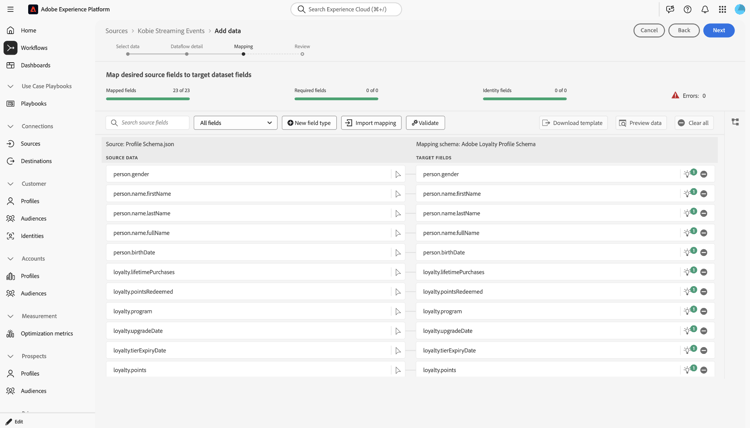The height and width of the screenshot is (428, 750).
Task: Toggle the schema tree view icon
Action: click(735, 122)
